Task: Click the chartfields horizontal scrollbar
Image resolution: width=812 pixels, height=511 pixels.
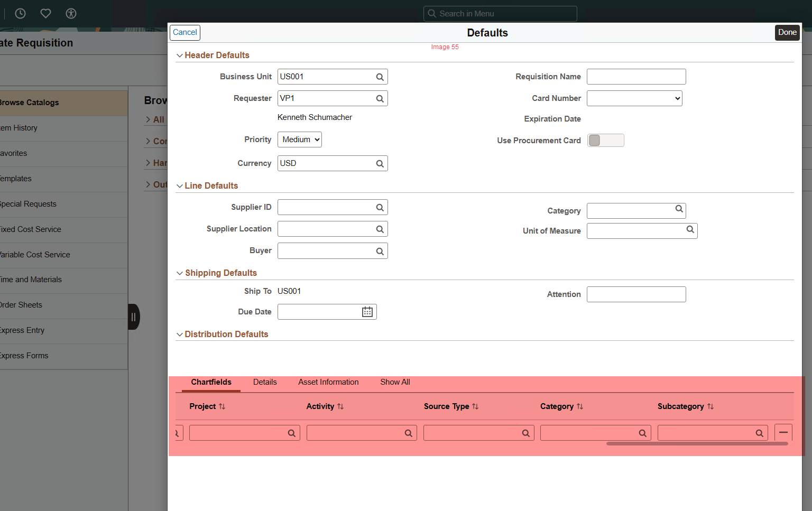Action: pos(697,444)
